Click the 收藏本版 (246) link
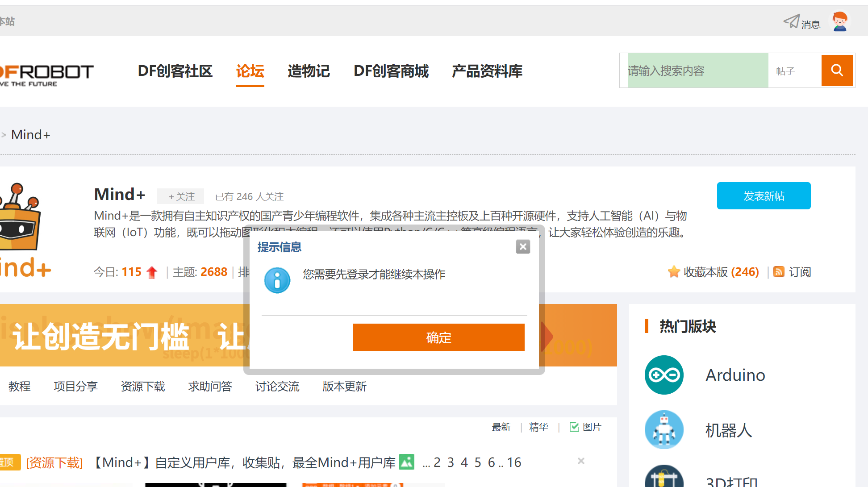The image size is (868, 487). 721,272
